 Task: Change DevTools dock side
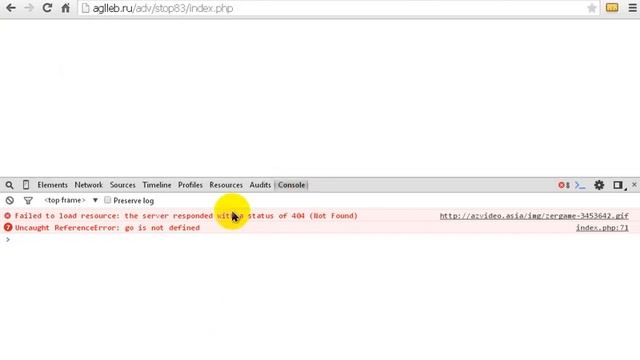click(x=619, y=185)
